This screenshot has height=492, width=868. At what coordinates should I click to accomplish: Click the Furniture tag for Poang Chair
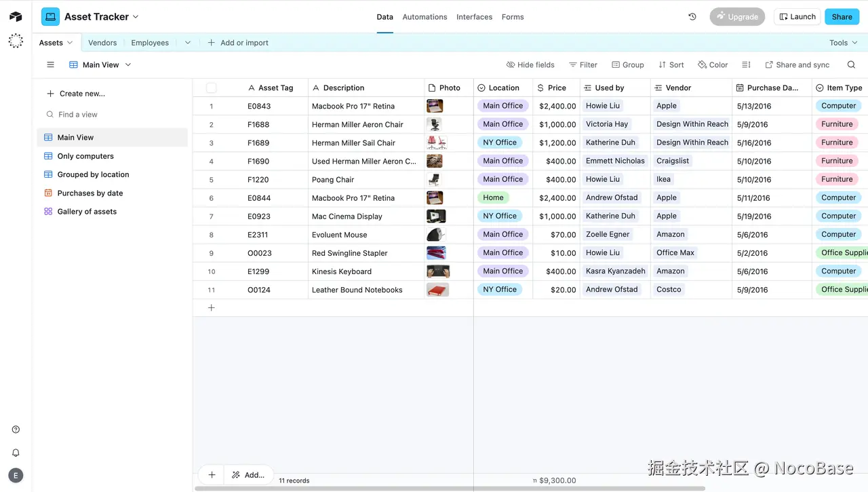(x=837, y=179)
